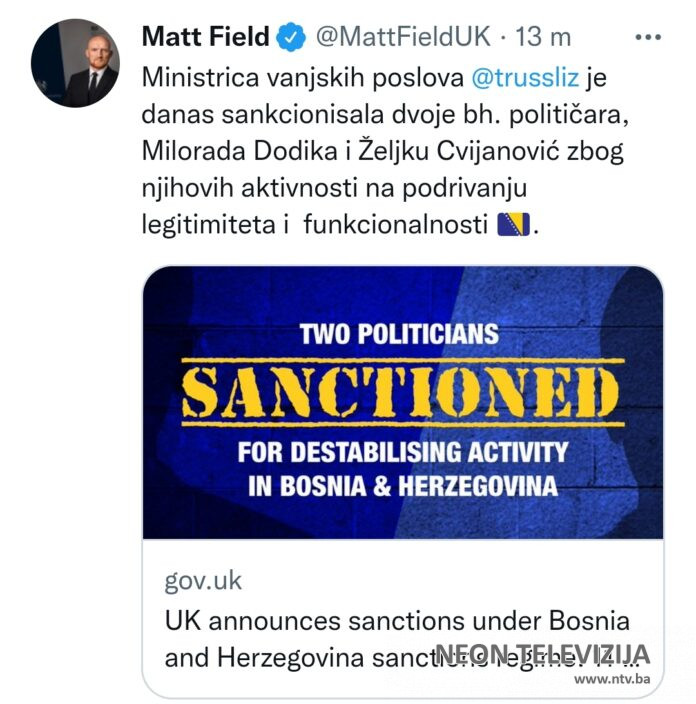Open the 13 m timestamp link

(542, 37)
